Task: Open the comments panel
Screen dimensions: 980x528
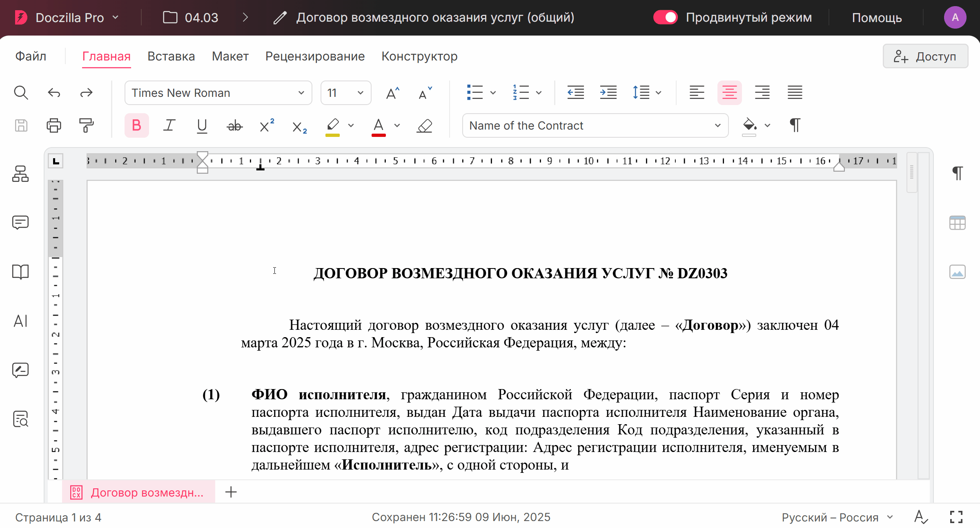Action: click(x=20, y=223)
